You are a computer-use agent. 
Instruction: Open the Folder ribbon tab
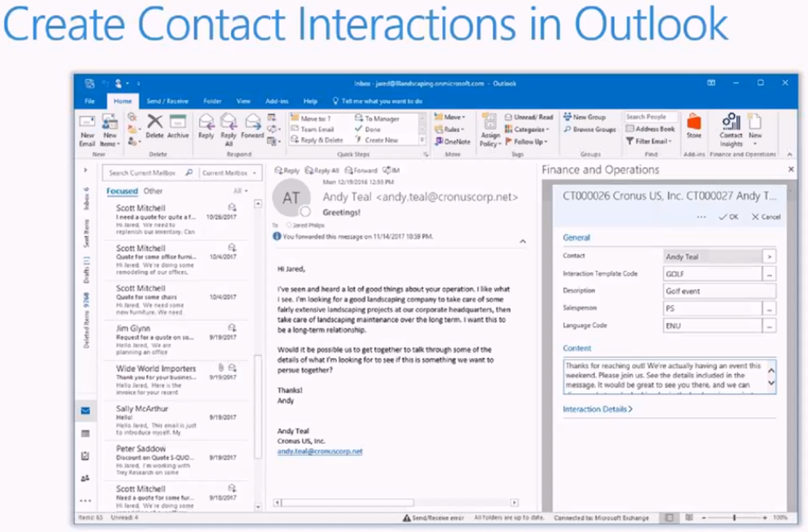tap(212, 102)
